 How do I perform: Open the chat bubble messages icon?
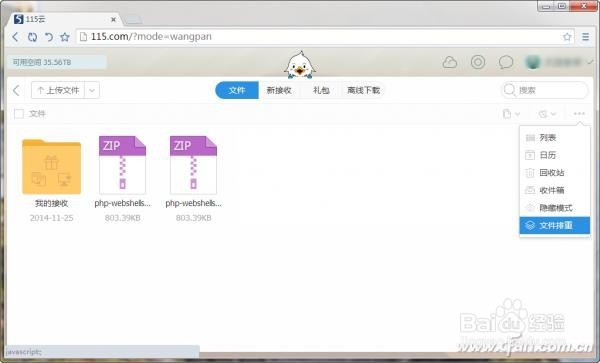(x=505, y=62)
